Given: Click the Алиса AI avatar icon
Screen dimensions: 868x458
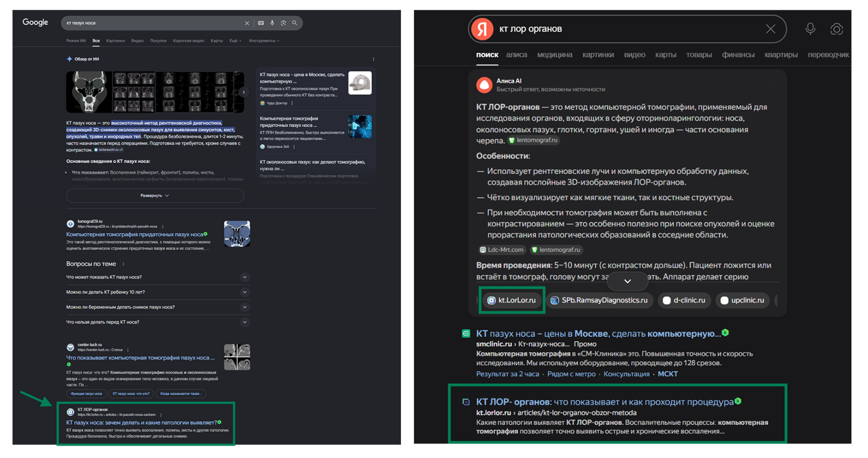Looking at the screenshot, I should (x=484, y=85).
